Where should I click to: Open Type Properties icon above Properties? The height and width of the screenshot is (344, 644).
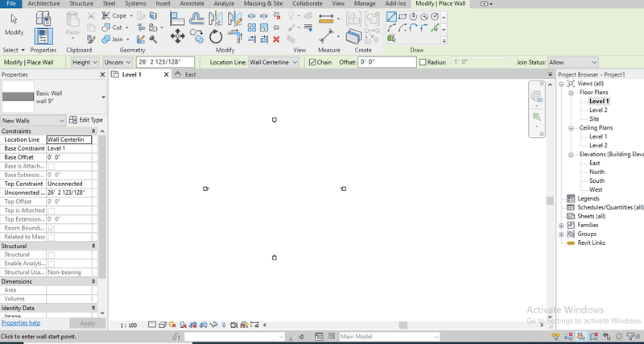[x=43, y=19]
